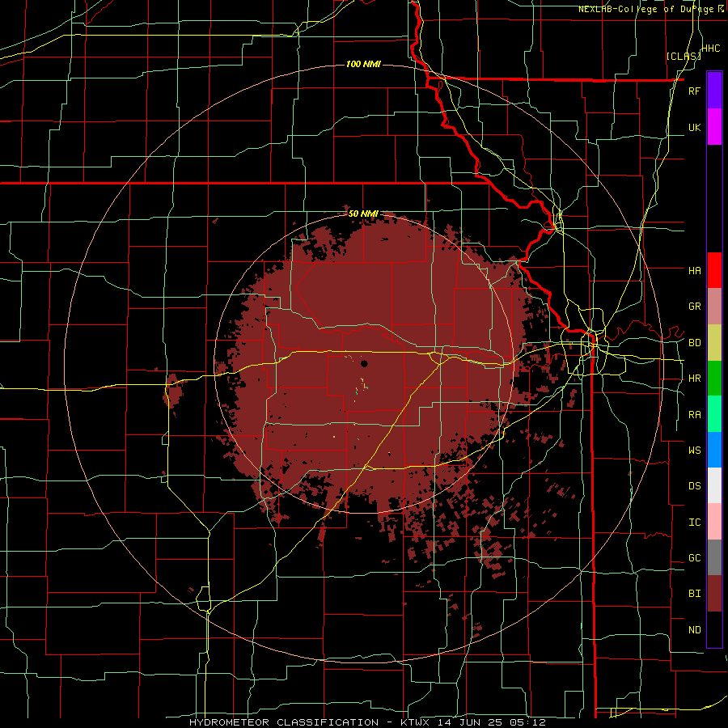Click the UK legend label
This screenshot has height=728, width=728.
694,127
